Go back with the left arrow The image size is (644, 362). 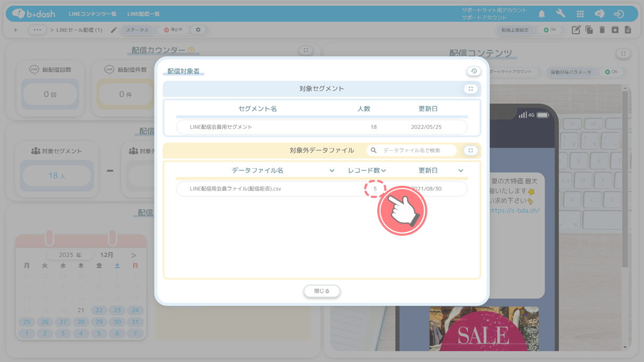16,30
